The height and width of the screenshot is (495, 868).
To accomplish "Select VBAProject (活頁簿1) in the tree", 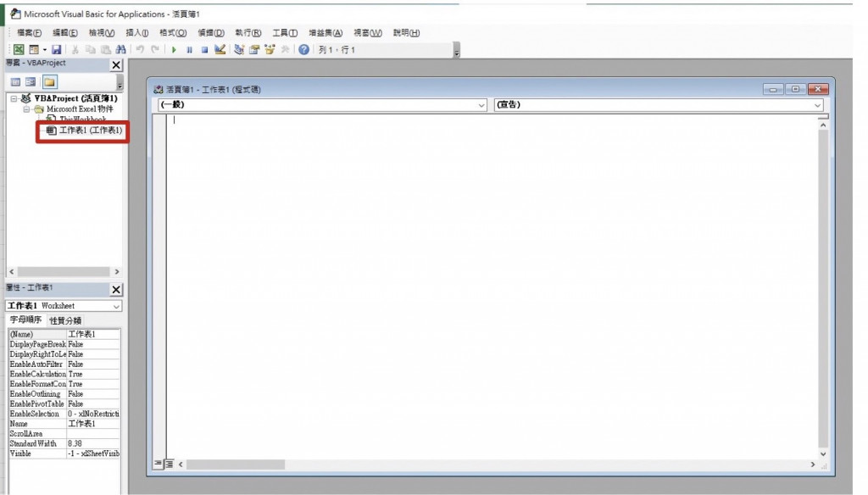I will [x=75, y=98].
